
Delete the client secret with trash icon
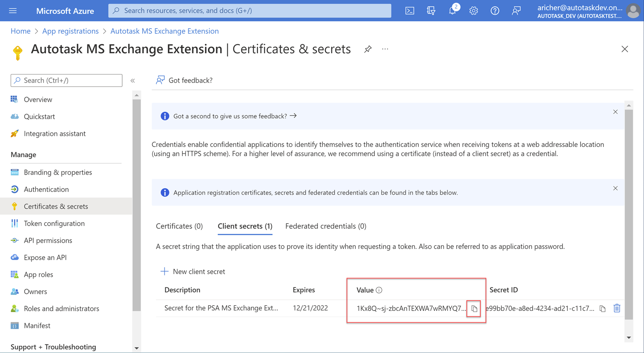coord(617,308)
